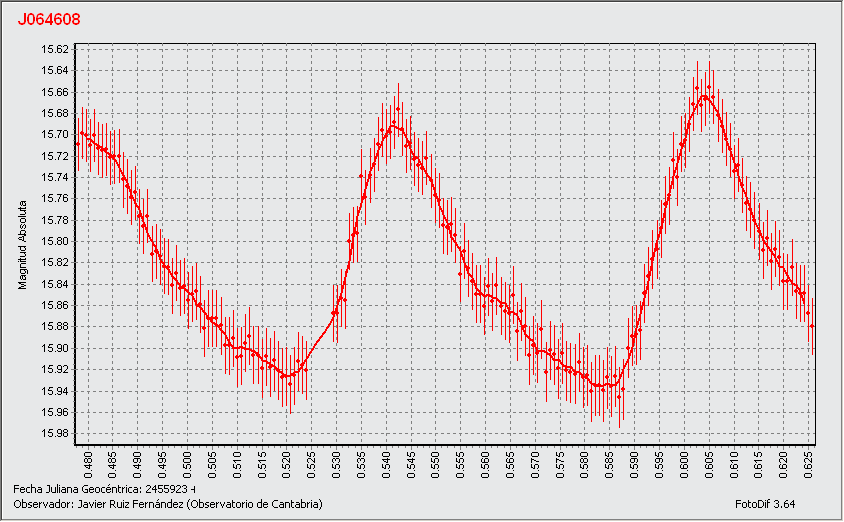Click the Fecha Juliana Geocéntrica label
Screen dimensions: 844x522
point(104,490)
